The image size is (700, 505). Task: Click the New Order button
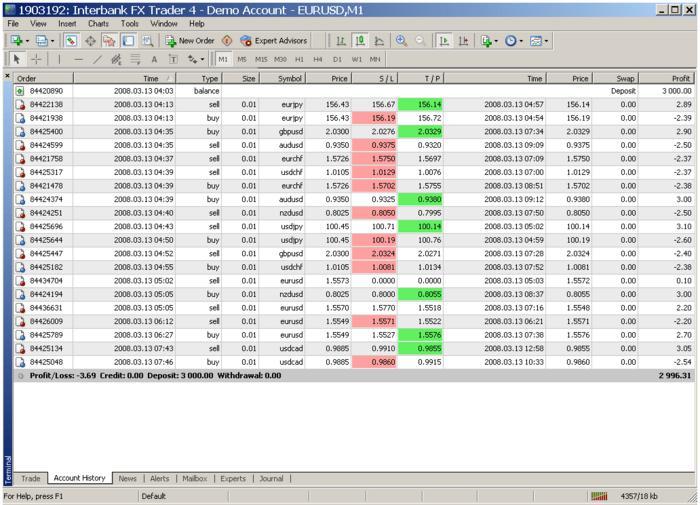[190, 41]
